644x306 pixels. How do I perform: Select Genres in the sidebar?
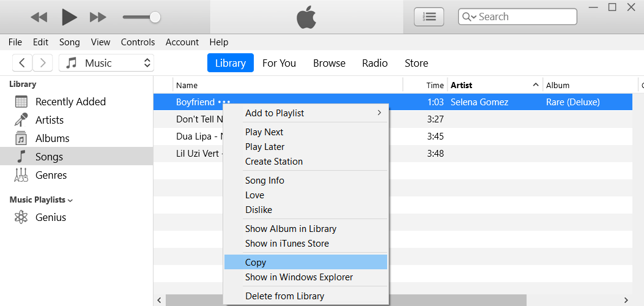coord(76,175)
